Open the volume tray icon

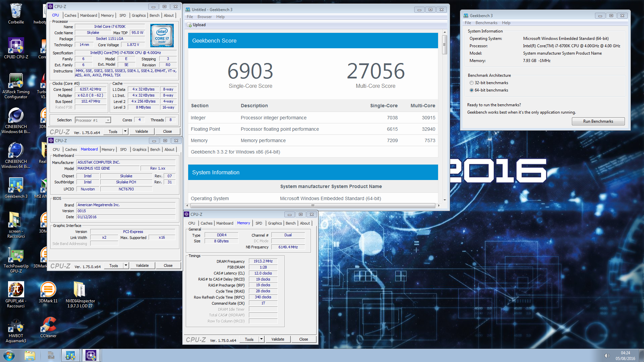[607, 356]
